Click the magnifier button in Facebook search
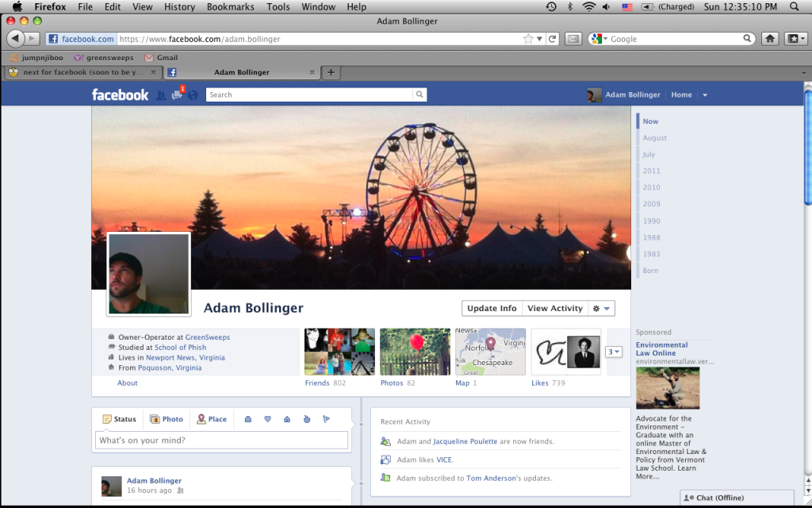Screen dimensions: 812x508 pos(419,94)
